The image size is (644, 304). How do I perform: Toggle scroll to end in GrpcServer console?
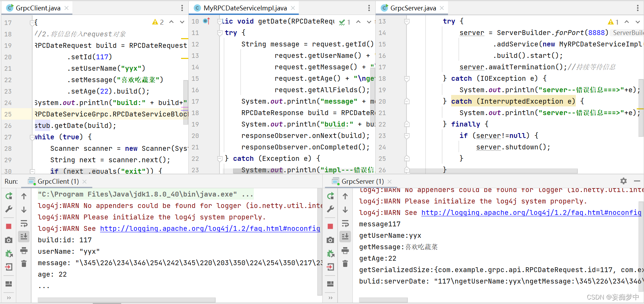tap(345, 236)
